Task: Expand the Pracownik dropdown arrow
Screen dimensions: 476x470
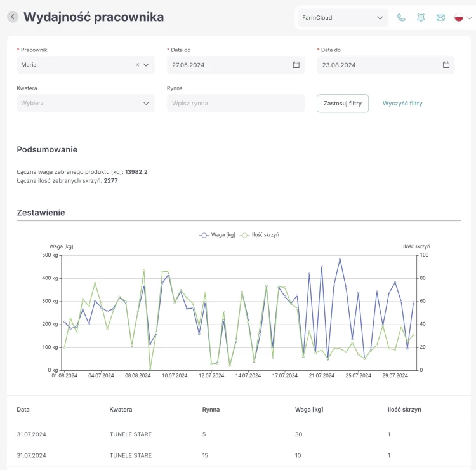Action: click(146, 65)
